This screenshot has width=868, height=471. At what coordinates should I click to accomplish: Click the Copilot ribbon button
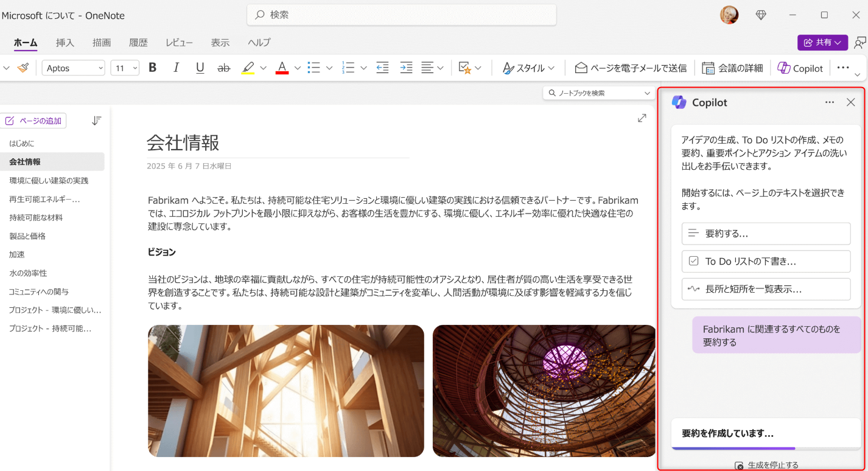[x=800, y=68]
